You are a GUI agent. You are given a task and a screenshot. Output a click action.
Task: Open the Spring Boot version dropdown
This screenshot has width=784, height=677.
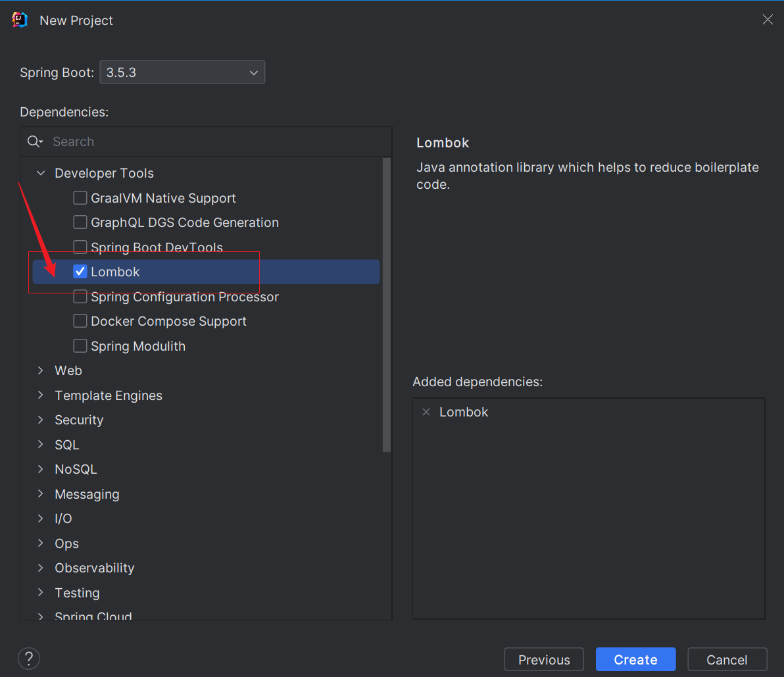point(253,72)
